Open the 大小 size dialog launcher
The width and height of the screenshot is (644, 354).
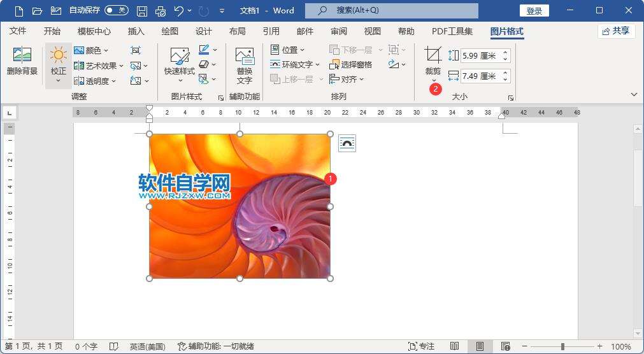click(x=510, y=98)
